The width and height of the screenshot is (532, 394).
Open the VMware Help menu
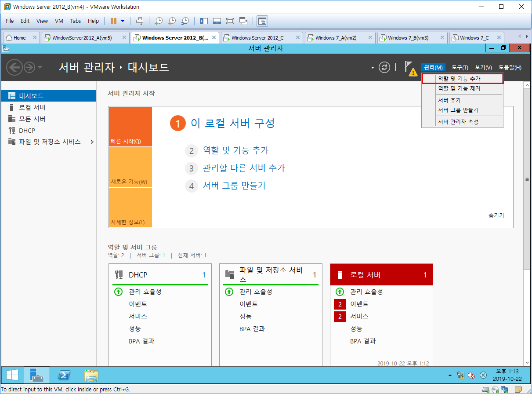(94, 21)
